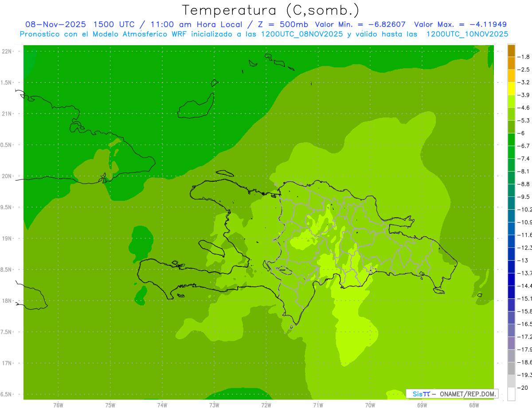Click the legend value "-6"
Viewport: 532px width, 411px height.
[520, 133]
